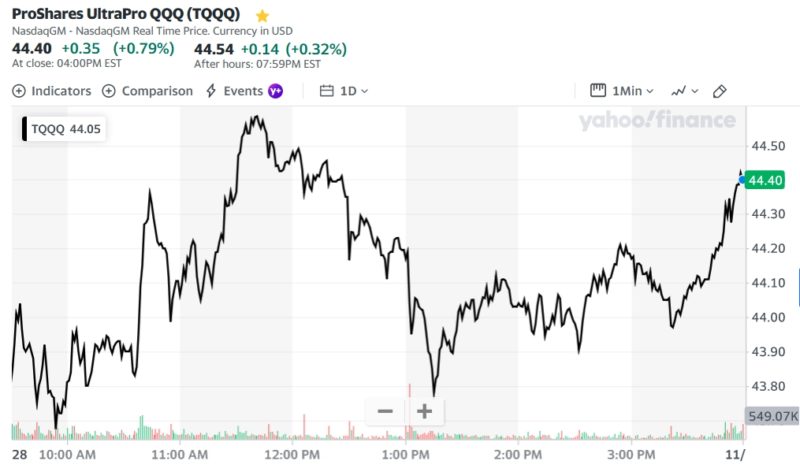The width and height of the screenshot is (800, 468).
Task: Zoom in with the plus button
Action: [424, 411]
